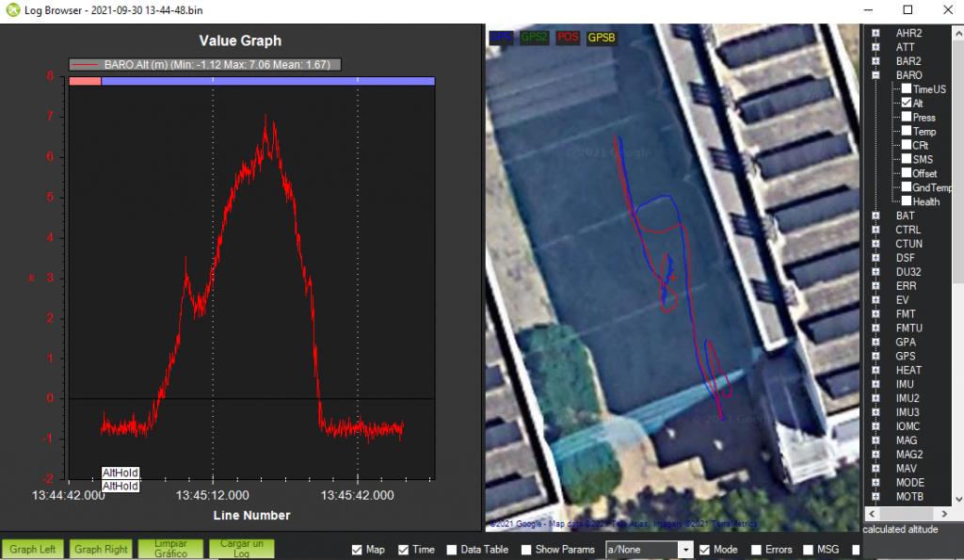This screenshot has height=560, width=964.
Task: Select the MODE tree item
Action: pos(909,483)
